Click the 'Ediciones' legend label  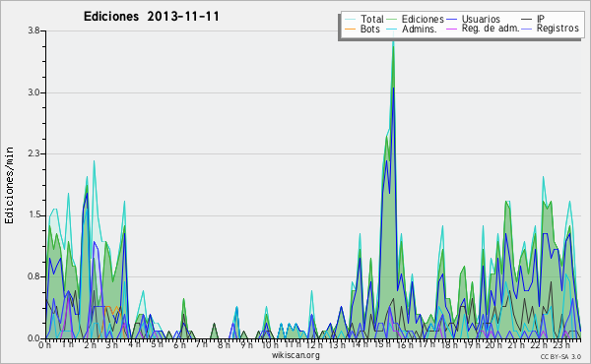pyautogui.click(x=423, y=19)
